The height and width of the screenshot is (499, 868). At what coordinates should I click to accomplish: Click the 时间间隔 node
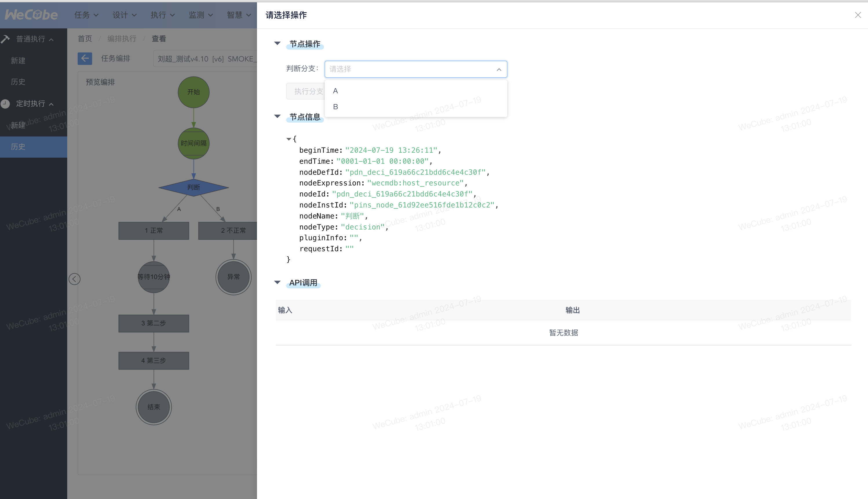[194, 143]
